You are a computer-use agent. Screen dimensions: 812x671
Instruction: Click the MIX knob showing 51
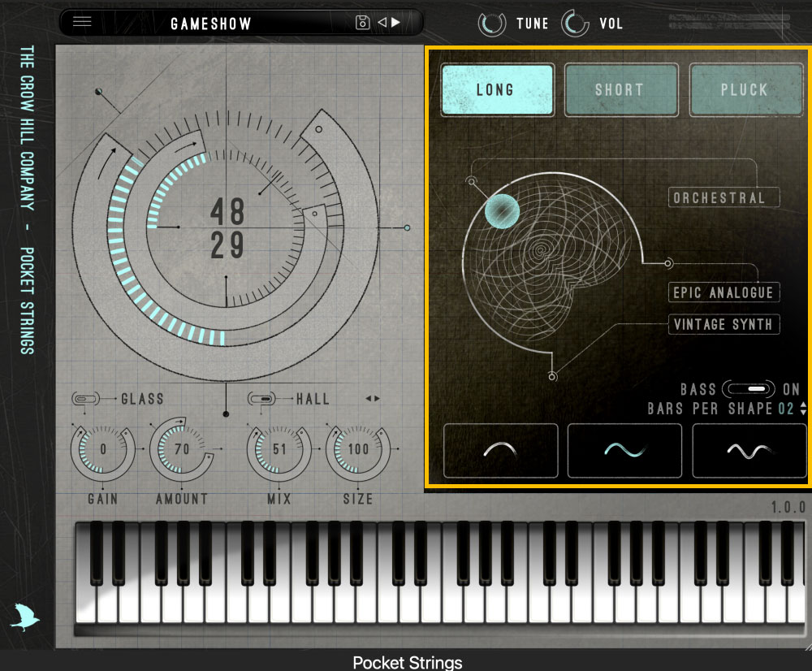click(279, 449)
